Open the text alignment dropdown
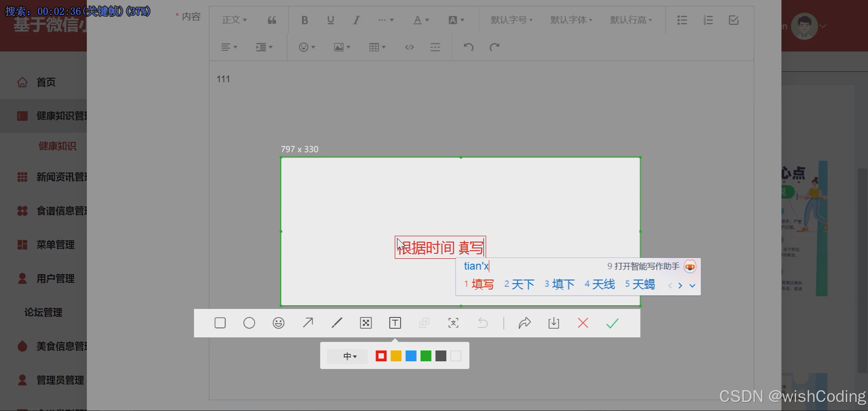868x411 pixels. [229, 47]
